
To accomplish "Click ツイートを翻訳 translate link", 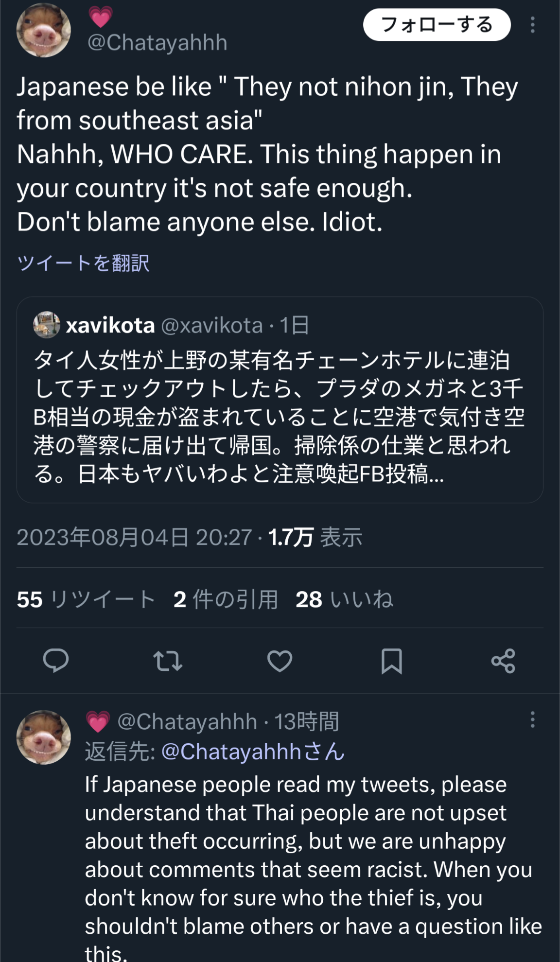I will point(83,263).
